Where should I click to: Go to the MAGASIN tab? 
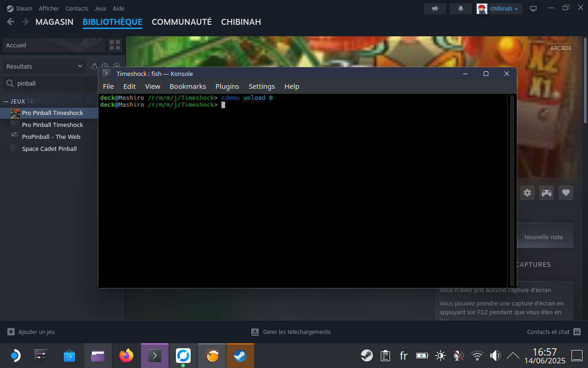(x=54, y=22)
